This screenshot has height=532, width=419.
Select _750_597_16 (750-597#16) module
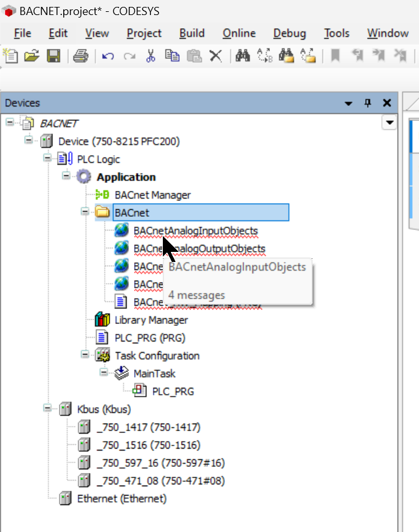pyautogui.click(x=161, y=463)
